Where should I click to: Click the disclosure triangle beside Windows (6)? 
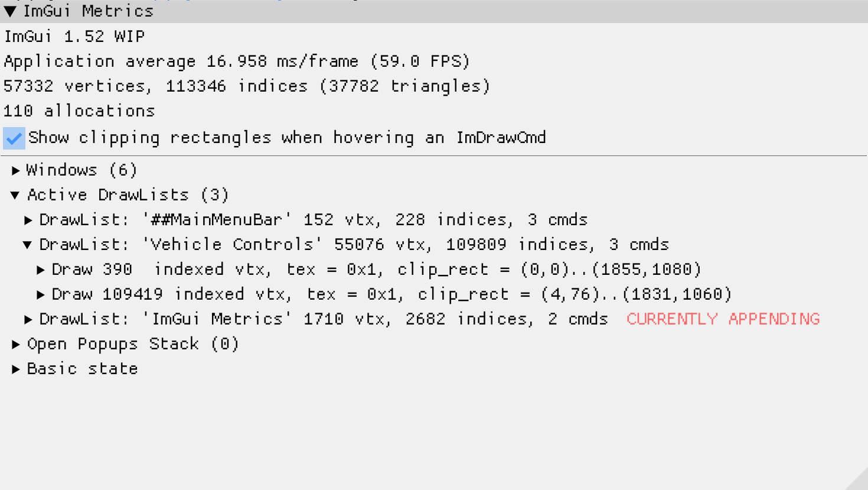15,170
